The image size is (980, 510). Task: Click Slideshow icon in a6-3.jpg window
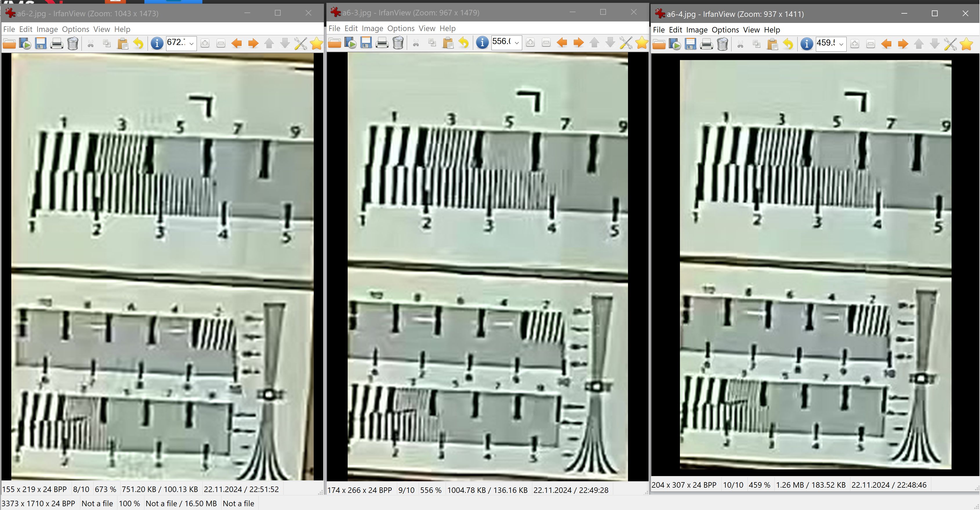(x=350, y=43)
